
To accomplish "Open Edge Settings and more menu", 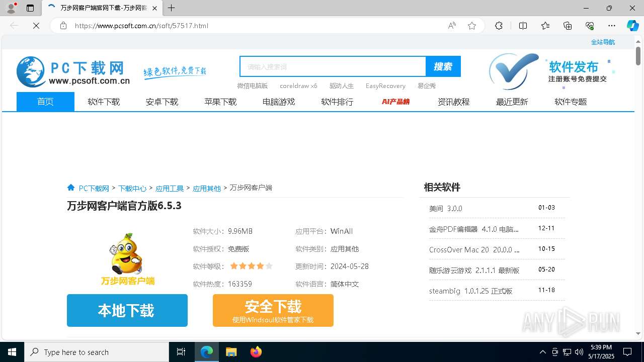I will point(612,26).
